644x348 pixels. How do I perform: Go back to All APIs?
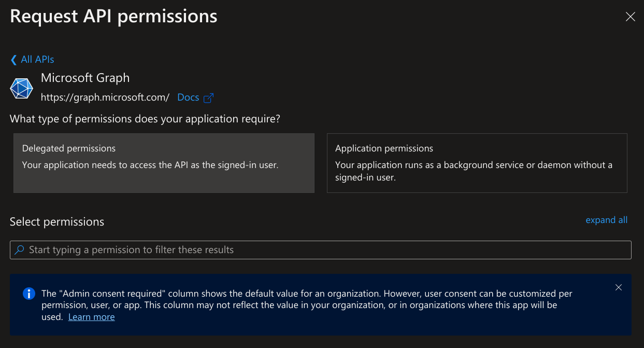point(37,60)
